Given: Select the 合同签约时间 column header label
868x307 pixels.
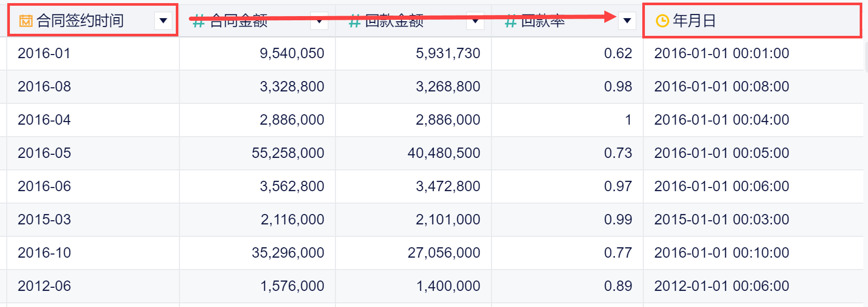Looking at the screenshot, I should 80,21.
